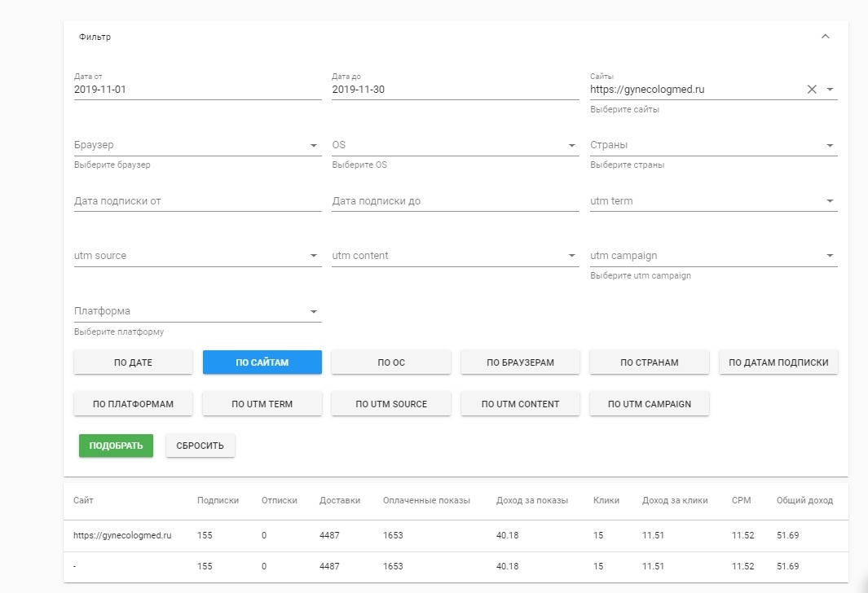Screen dimensions: 868x593
Task: Click https://gynecologmed.ru in the table row
Action: click(x=122, y=535)
